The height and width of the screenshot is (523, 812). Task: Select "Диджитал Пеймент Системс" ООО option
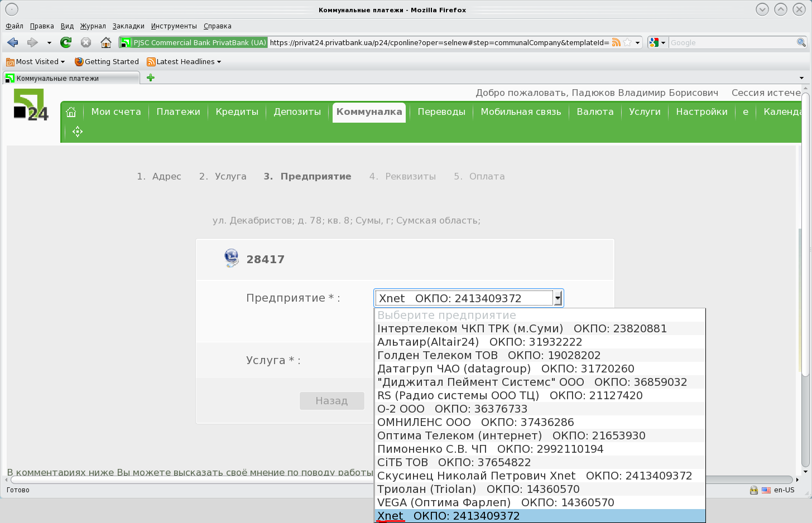(540, 382)
